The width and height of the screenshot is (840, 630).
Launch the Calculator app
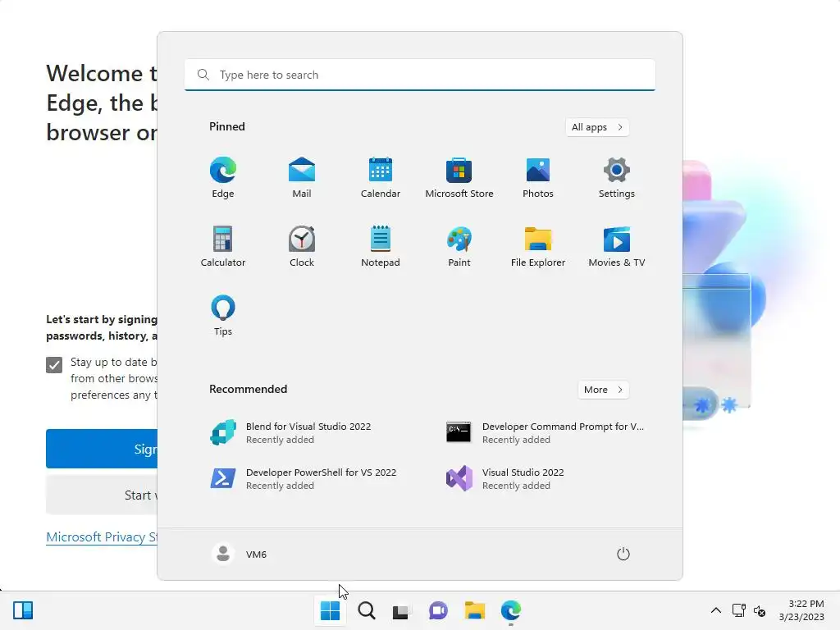point(223,246)
